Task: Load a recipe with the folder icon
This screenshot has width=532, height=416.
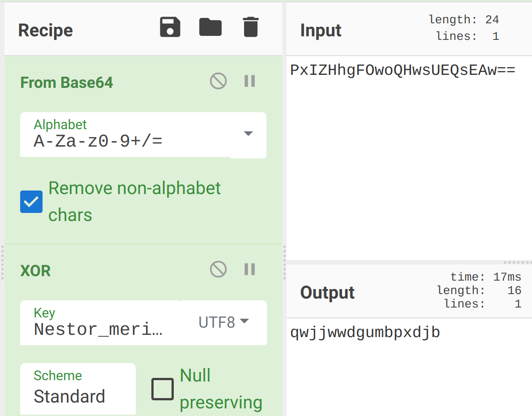Action: pos(210,27)
